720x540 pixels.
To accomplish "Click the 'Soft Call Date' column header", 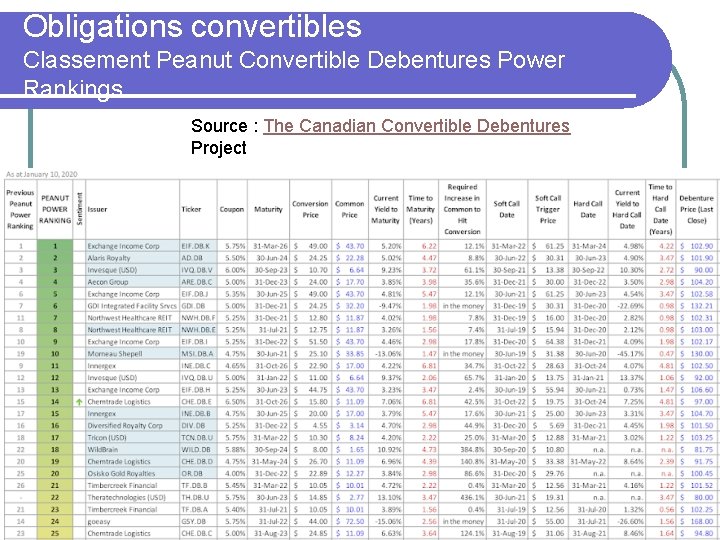I will point(507,209).
